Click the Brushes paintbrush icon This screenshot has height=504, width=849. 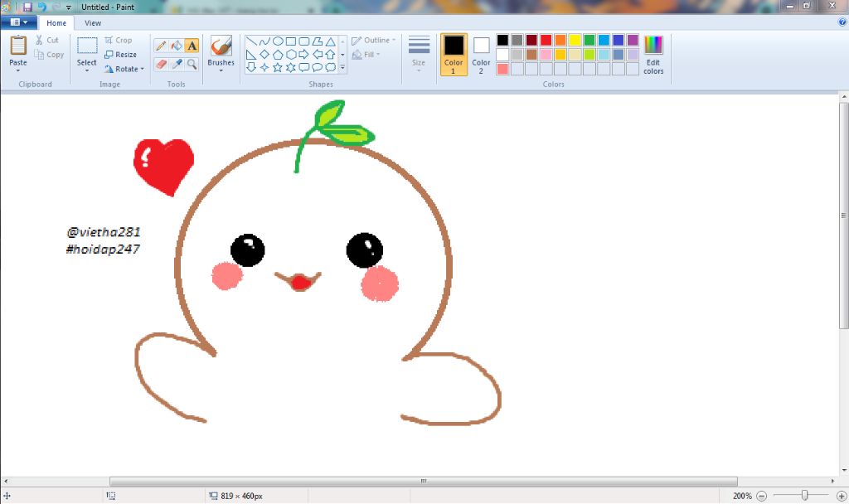pyautogui.click(x=221, y=46)
